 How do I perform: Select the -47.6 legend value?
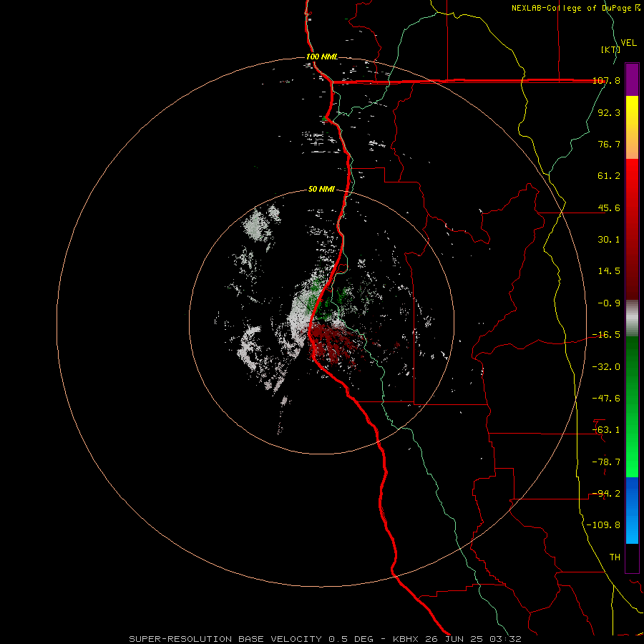click(607, 399)
